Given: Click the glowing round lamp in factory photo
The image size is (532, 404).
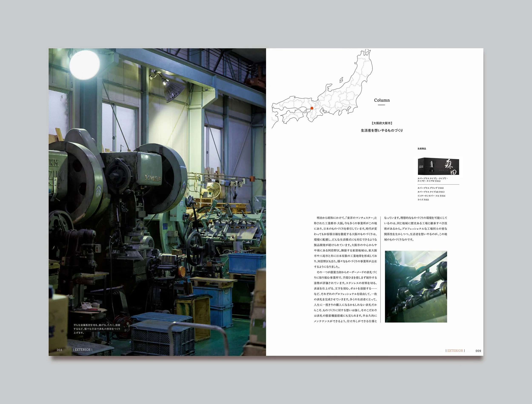Looking at the screenshot, I should tap(84, 64).
